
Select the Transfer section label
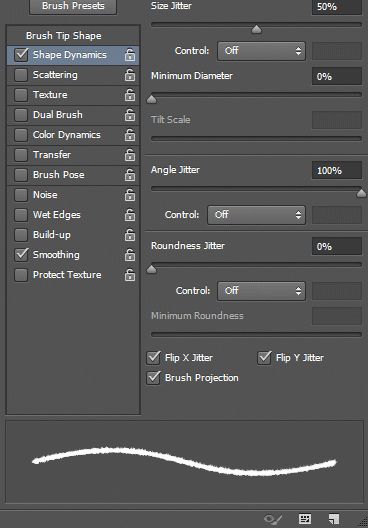[x=52, y=155]
